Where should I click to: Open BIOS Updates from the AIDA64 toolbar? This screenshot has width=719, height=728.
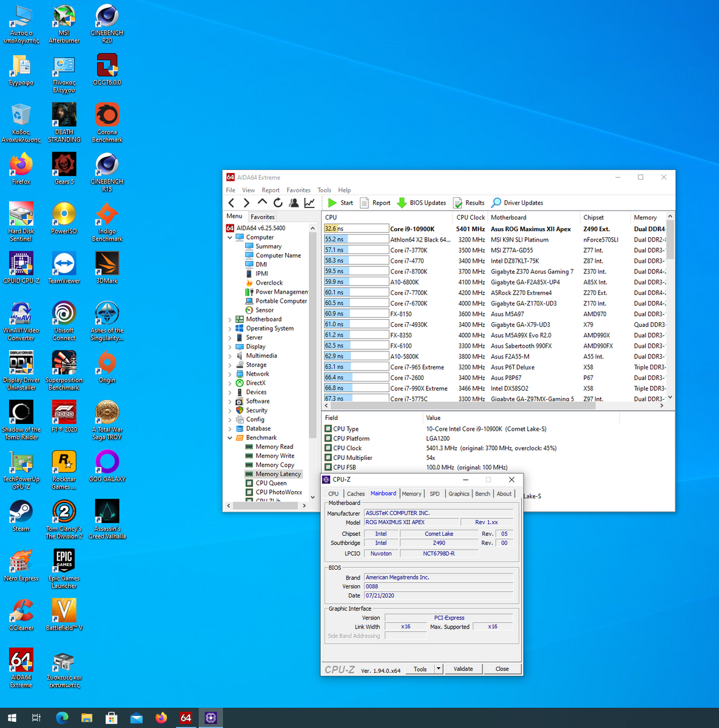[x=421, y=203]
